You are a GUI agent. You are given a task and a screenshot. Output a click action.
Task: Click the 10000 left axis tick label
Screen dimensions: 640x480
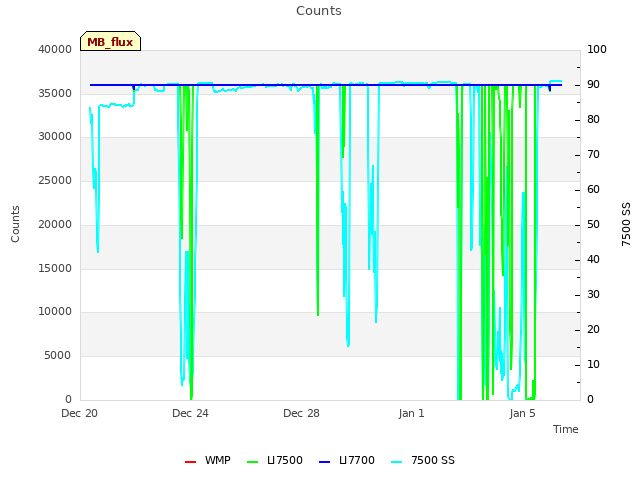click(55, 312)
